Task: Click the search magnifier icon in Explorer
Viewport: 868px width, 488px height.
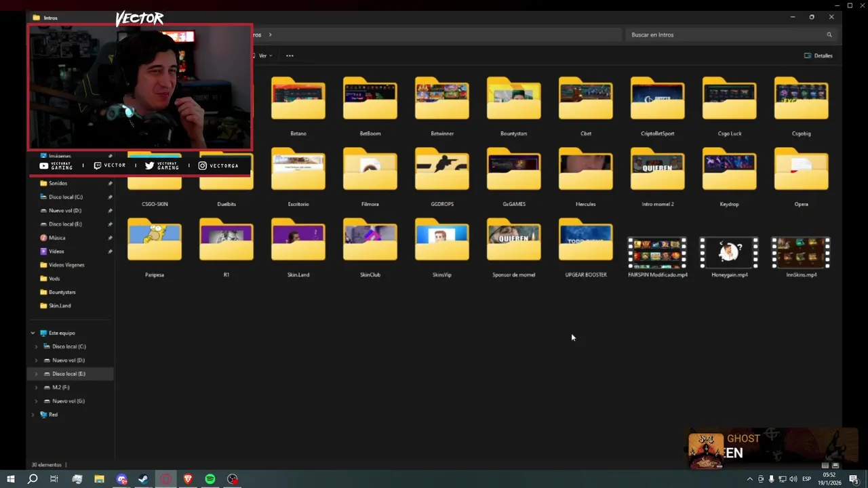Action: pos(829,35)
